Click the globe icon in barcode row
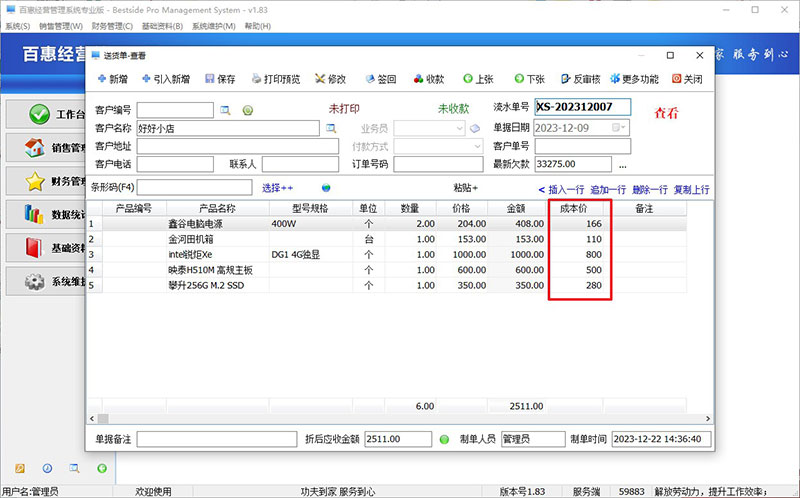The width and height of the screenshot is (800, 498). pyautogui.click(x=326, y=188)
